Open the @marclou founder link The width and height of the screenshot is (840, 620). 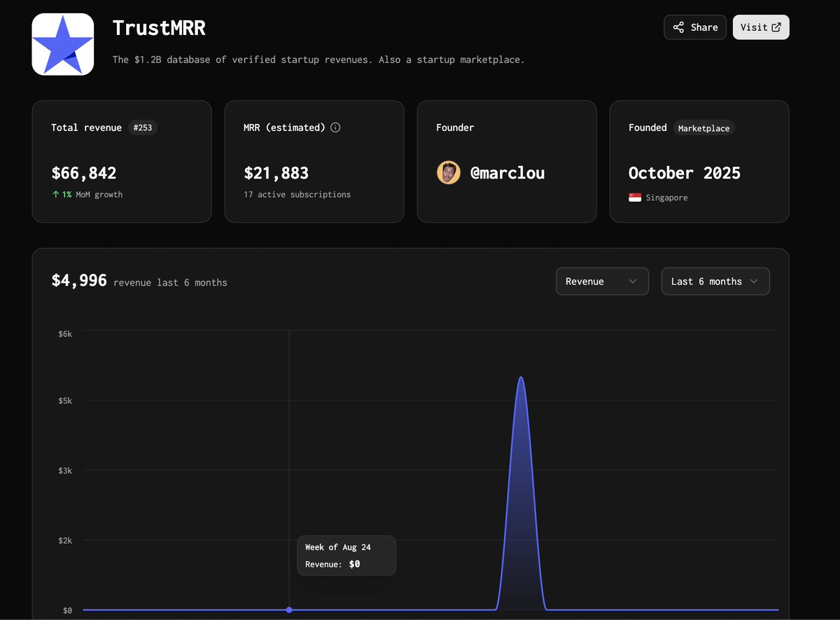[507, 172]
